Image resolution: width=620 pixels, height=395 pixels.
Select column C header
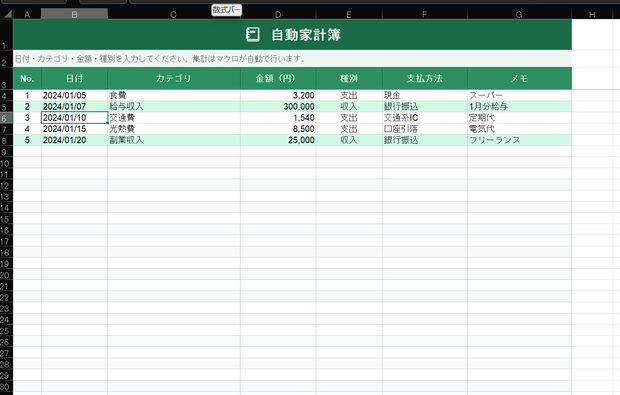coord(174,15)
